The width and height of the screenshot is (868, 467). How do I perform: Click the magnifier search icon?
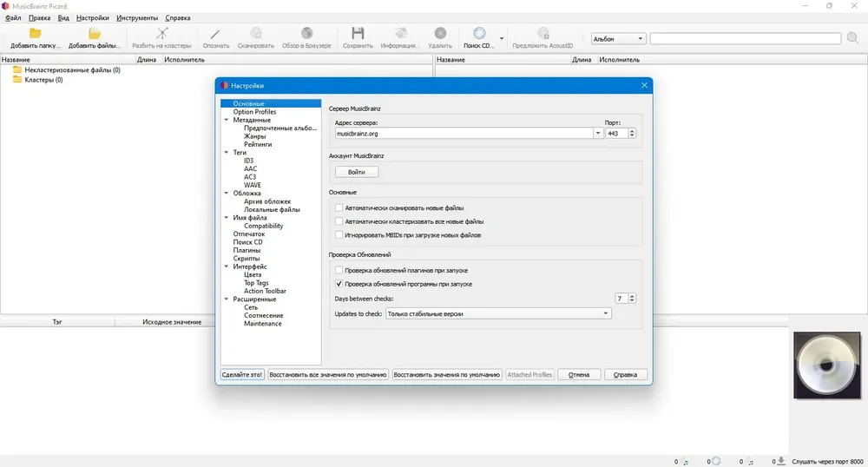(852, 38)
